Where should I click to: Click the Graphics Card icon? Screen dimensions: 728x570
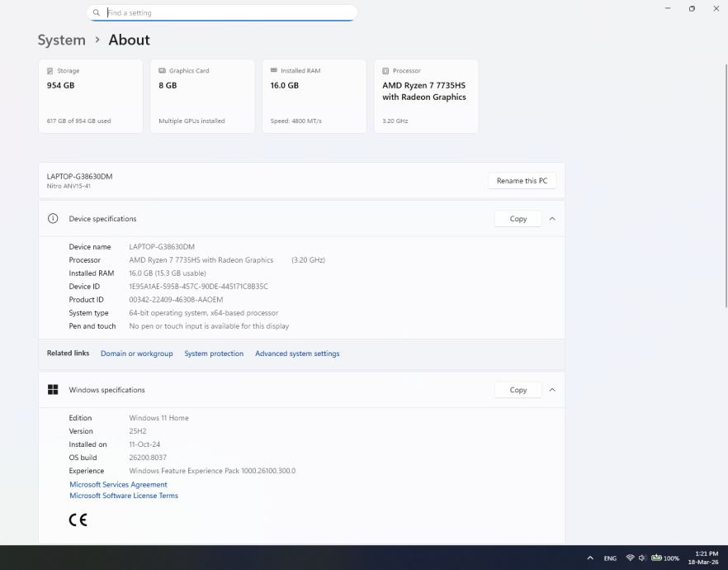pyautogui.click(x=162, y=70)
